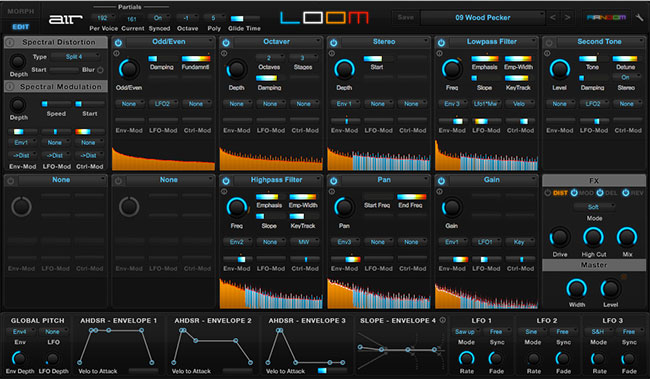
Task: Adjust the Odd/Even Fundamntl slider
Action: click(x=196, y=59)
